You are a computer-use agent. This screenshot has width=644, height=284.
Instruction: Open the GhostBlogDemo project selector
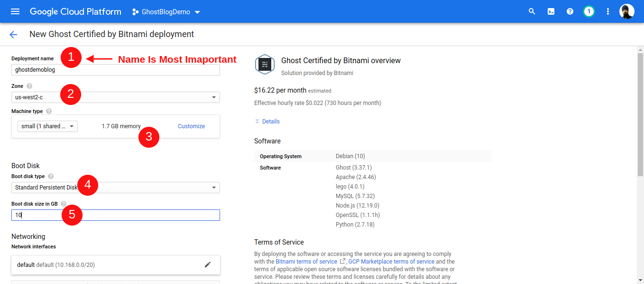pyautogui.click(x=165, y=11)
